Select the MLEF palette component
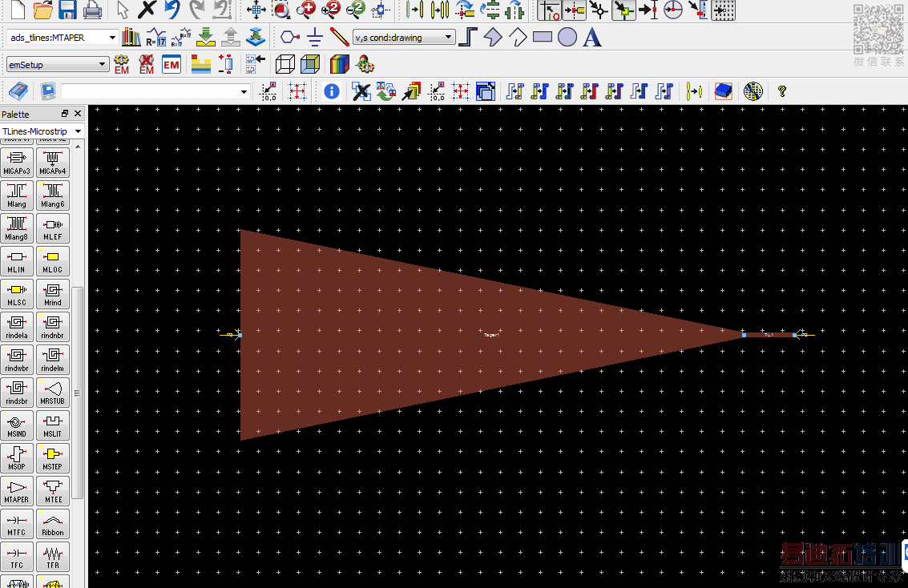The image size is (908, 588). coord(53,228)
